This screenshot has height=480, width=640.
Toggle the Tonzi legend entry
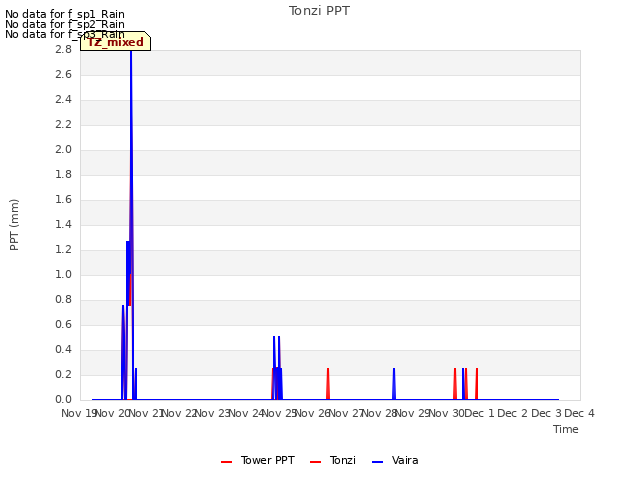[333, 460]
